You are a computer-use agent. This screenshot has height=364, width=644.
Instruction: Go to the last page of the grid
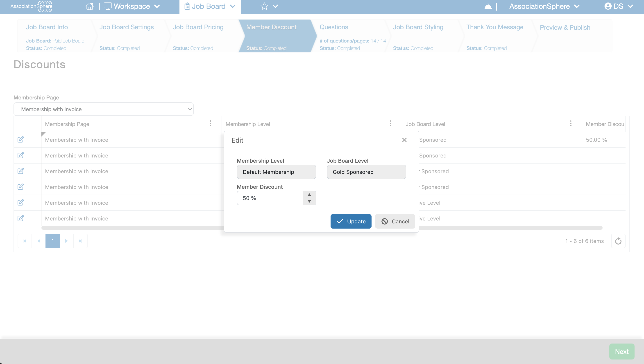80,241
